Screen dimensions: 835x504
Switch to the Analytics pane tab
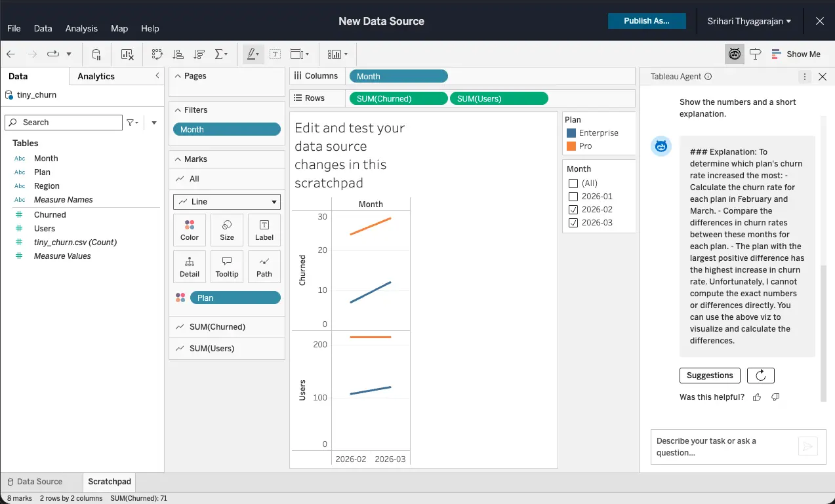(96, 76)
